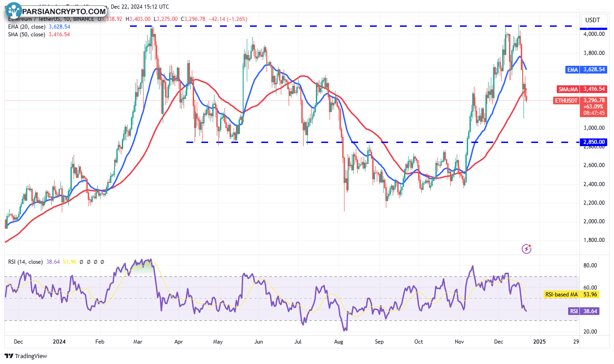Click the 2,200.00 price axis label

(594, 203)
